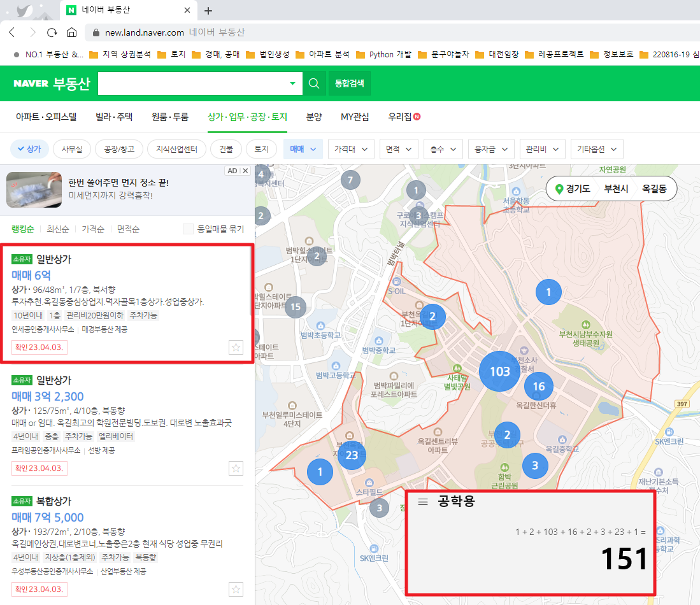
Task: Favorite the 매매 6억 listing star
Action: (x=236, y=347)
